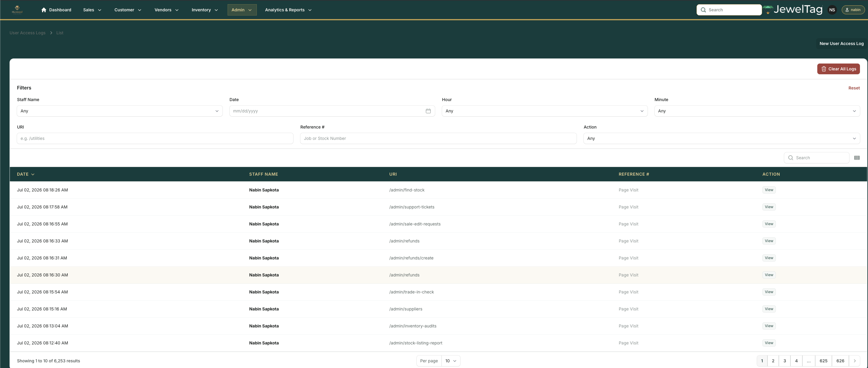This screenshot has width=868, height=368.
Task: View the /admin/inventory-audits log entry
Action: [769, 326]
